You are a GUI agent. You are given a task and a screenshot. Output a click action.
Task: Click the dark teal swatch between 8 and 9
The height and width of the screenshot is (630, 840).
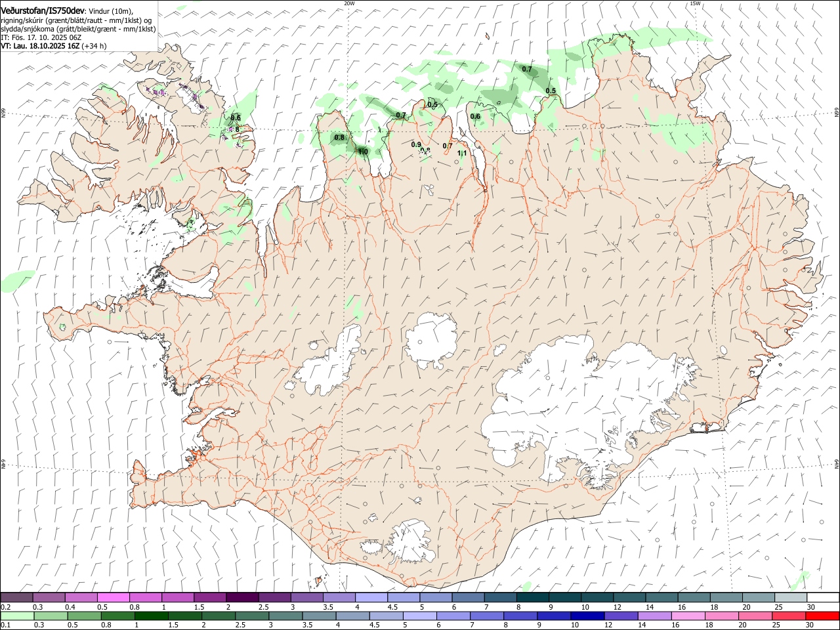(x=532, y=598)
